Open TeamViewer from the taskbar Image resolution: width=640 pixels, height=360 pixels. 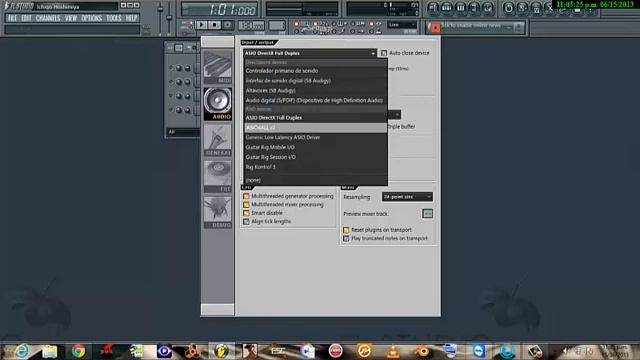click(478, 351)
